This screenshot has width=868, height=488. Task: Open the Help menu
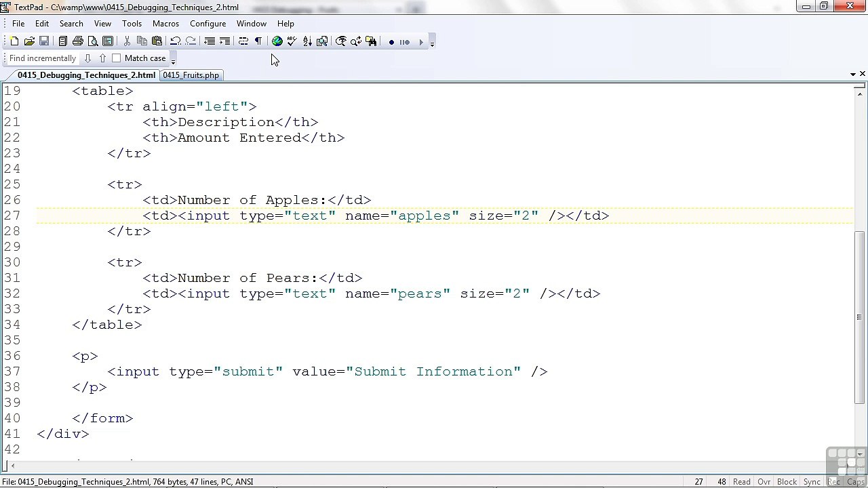point(285,23)
